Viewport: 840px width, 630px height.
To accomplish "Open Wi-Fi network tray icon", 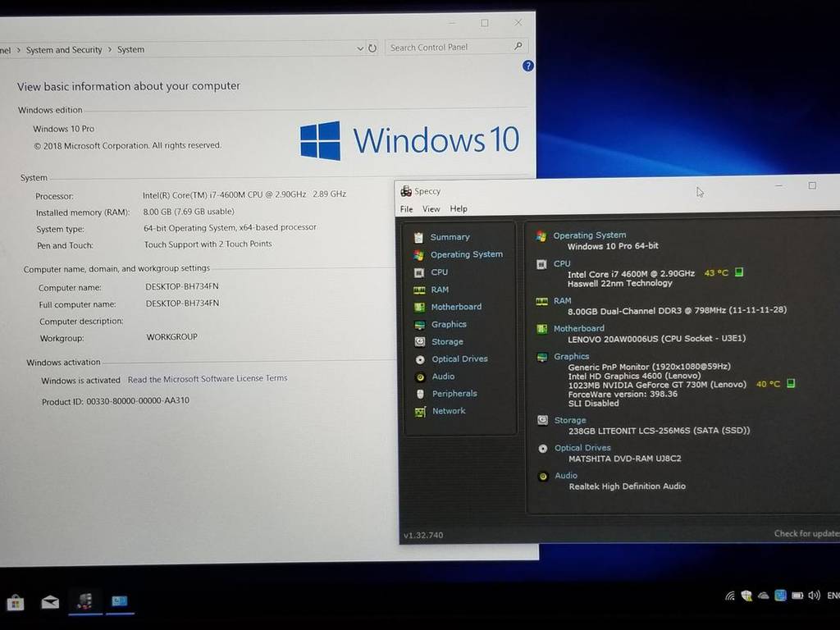I will coord(730,596).
